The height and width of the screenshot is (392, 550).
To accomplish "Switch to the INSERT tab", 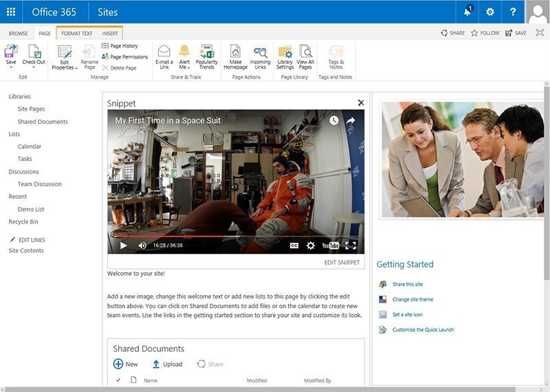I will tap(110, 33).
